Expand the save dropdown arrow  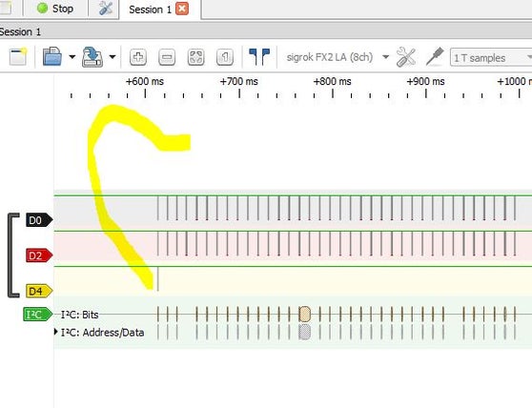[x=113, y=57]
